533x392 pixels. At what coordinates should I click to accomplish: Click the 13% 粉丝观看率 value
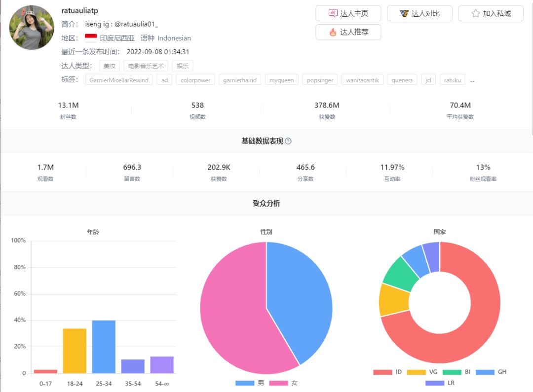click(483, 168)
